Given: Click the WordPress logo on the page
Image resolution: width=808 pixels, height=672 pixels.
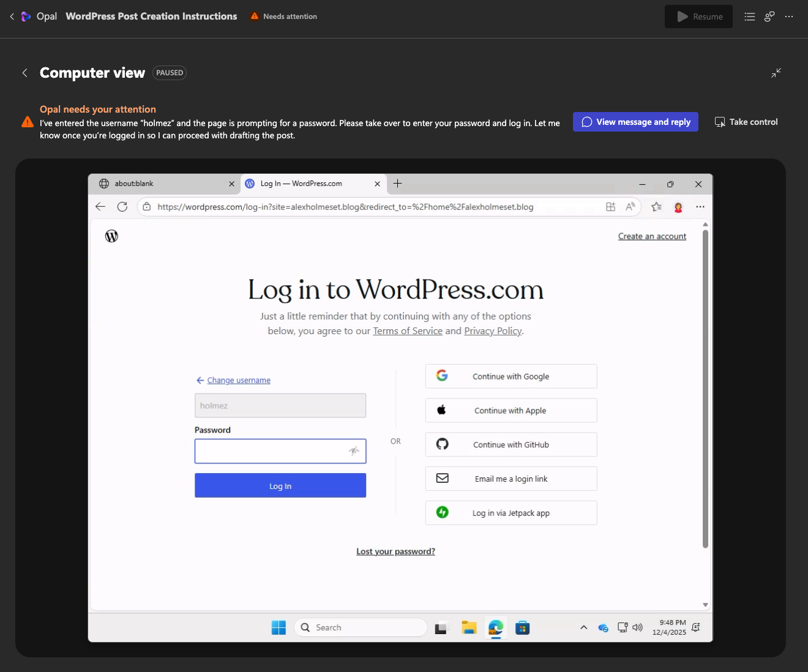Looking at the screenshot, I should [x=111, y=236].
